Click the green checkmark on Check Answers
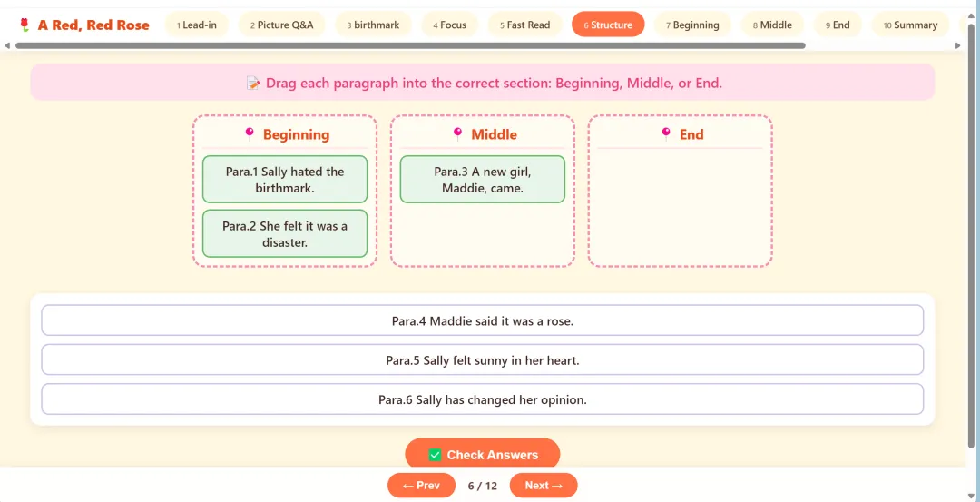This screenshot has width=980, height=502. (x=435, y=455)
